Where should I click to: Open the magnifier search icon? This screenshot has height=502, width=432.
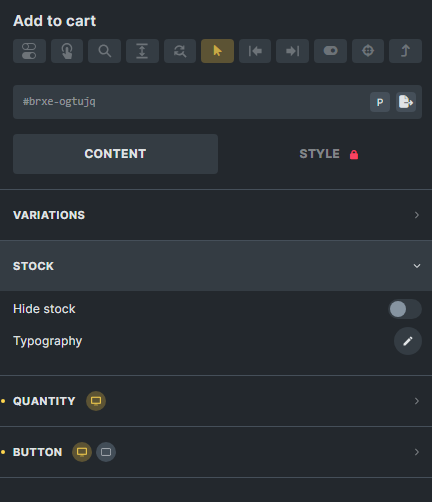(x=104, y=51)
